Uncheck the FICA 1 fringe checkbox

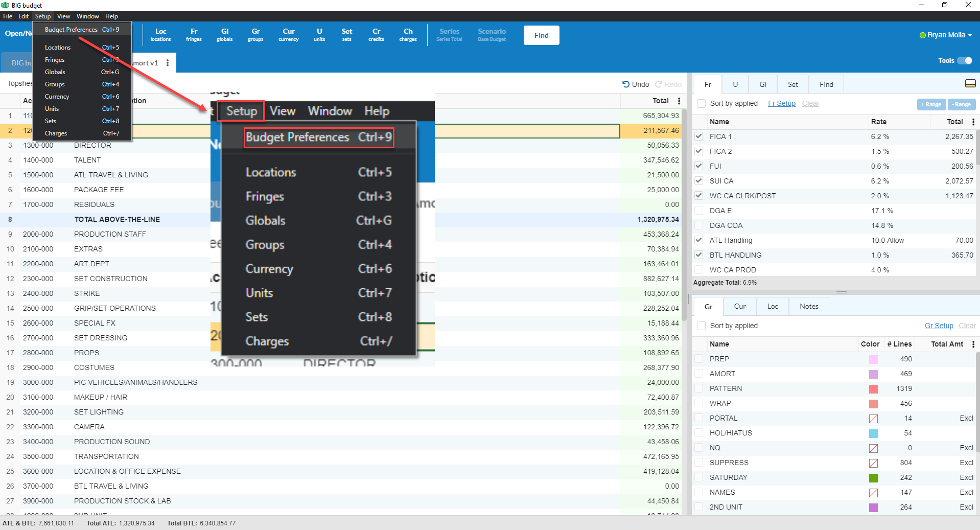tap(699, 136)
